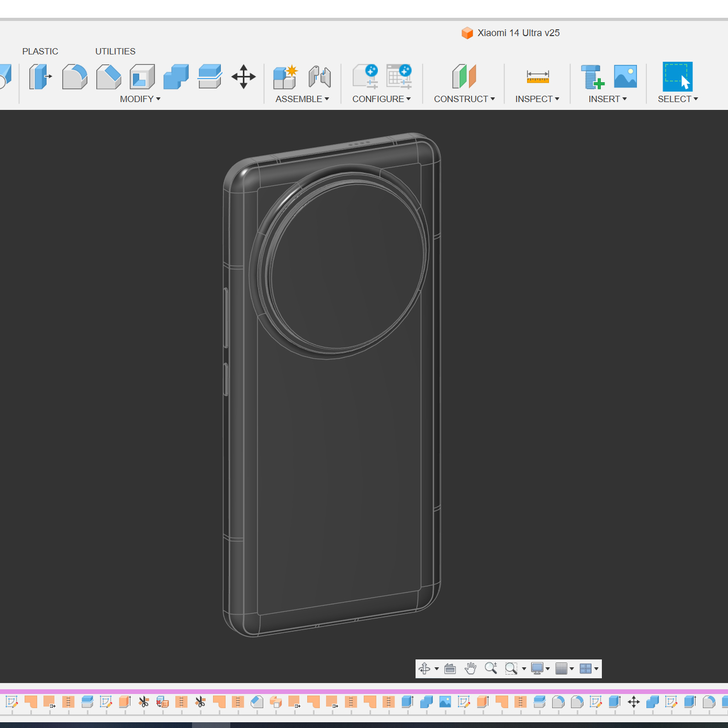Open the UTILITIES tab
The width and height of the screenshot is (728, 728).
pyautogui.click(x=115, y=51)
